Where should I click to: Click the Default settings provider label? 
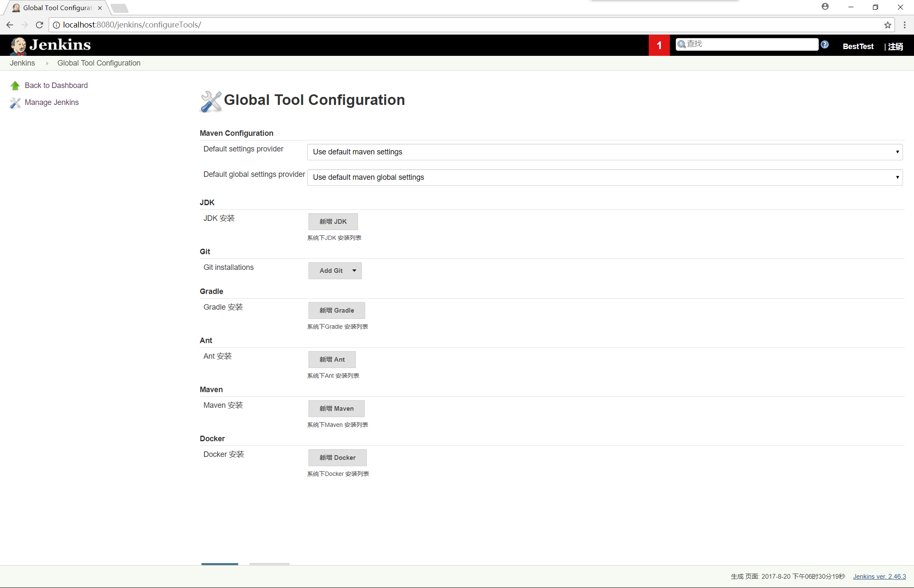coord(243,149)
